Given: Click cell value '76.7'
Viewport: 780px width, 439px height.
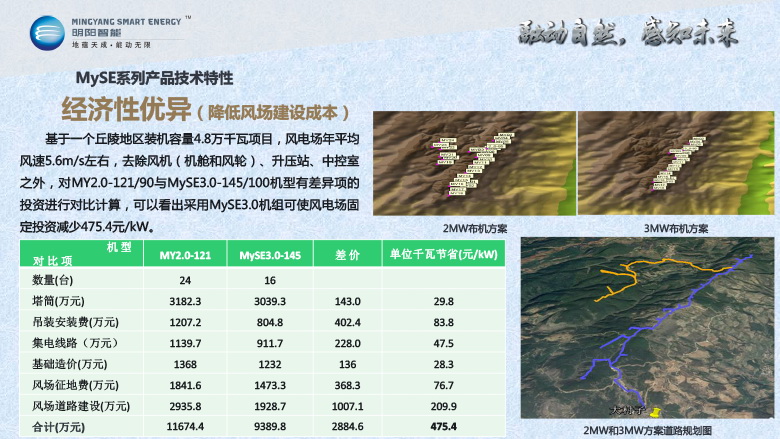Looking at the screenshot, I should coord(443,385).
